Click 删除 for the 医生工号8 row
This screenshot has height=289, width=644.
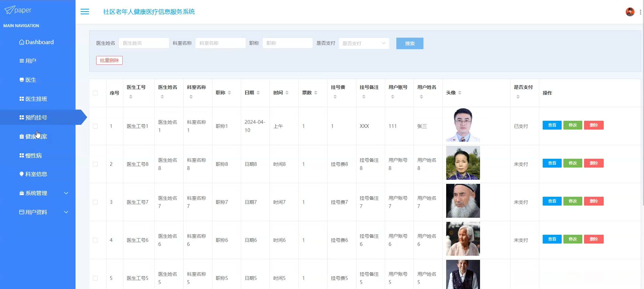click(x=594, y=163)
